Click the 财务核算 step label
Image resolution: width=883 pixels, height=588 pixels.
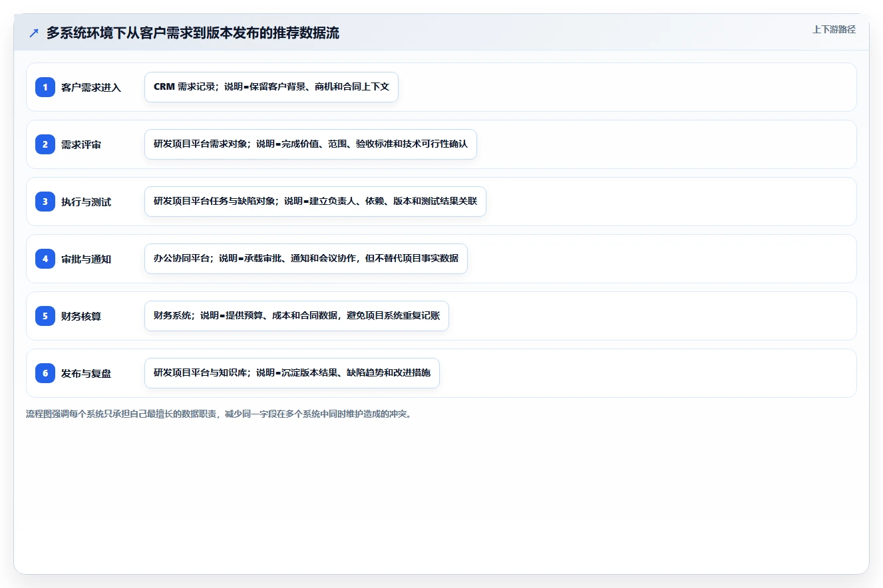[x=81, y=316]
